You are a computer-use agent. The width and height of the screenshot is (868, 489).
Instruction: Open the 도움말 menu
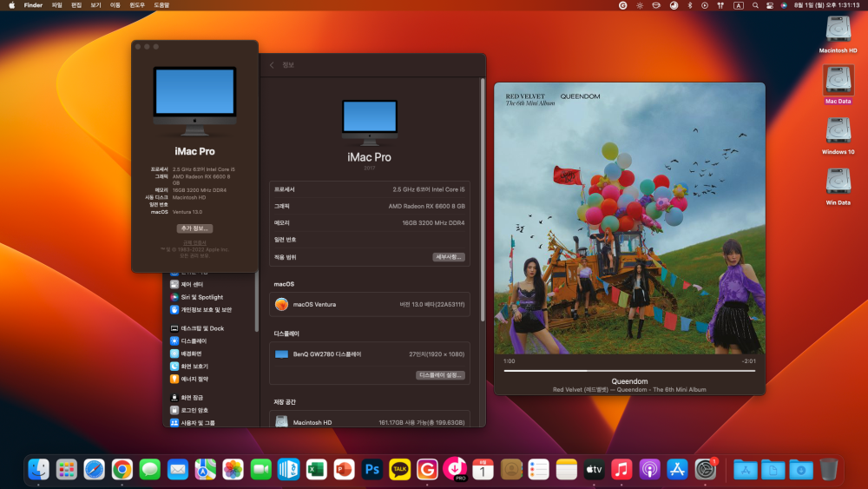161,5
